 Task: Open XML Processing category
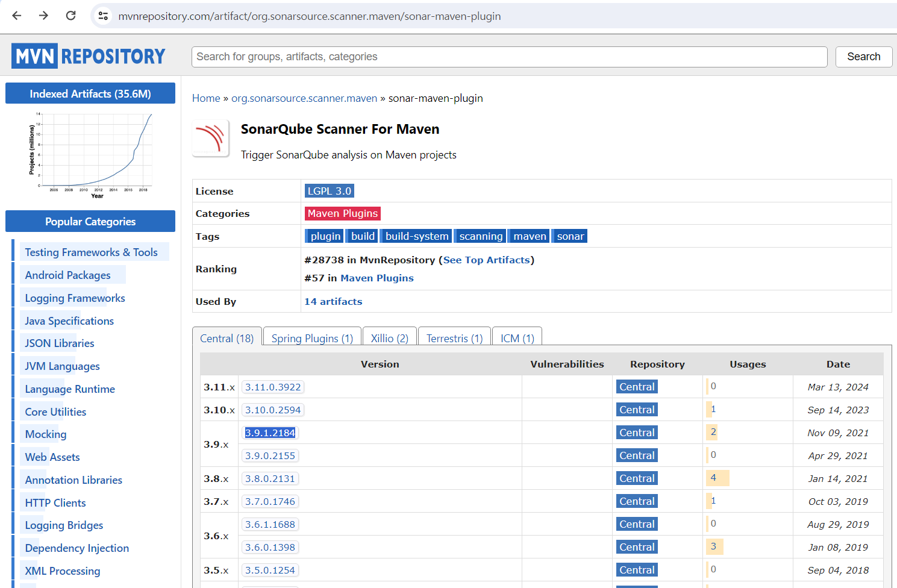click(x=63, y=571)
